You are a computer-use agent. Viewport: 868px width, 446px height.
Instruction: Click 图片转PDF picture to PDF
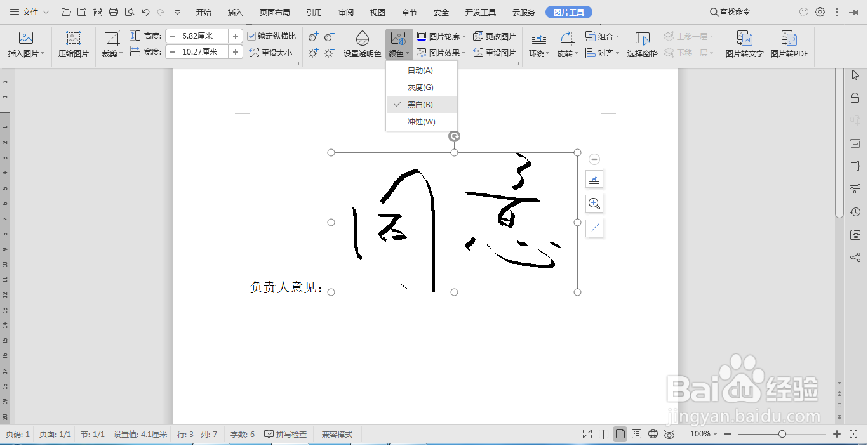pyautogui.click(x=789, y=44)
